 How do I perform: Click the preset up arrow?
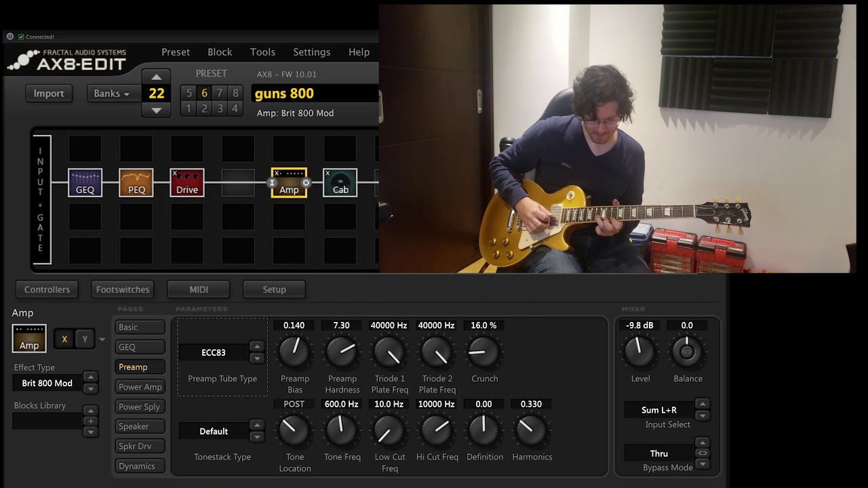coord(157,77)
